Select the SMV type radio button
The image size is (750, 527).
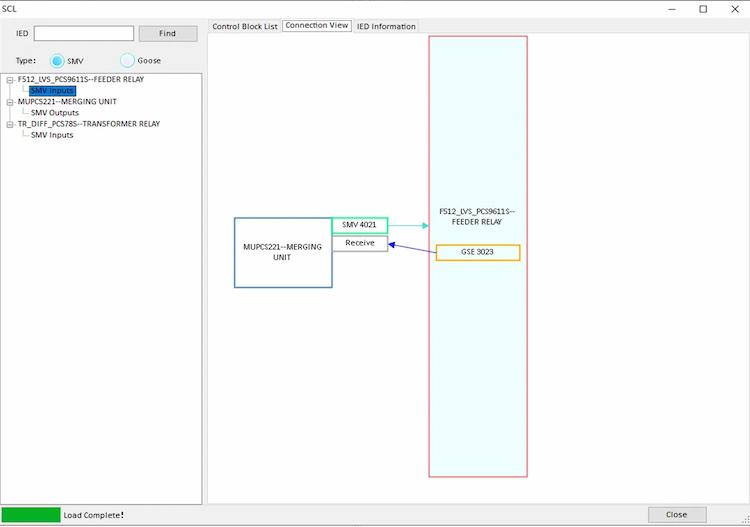coord(57,61)
